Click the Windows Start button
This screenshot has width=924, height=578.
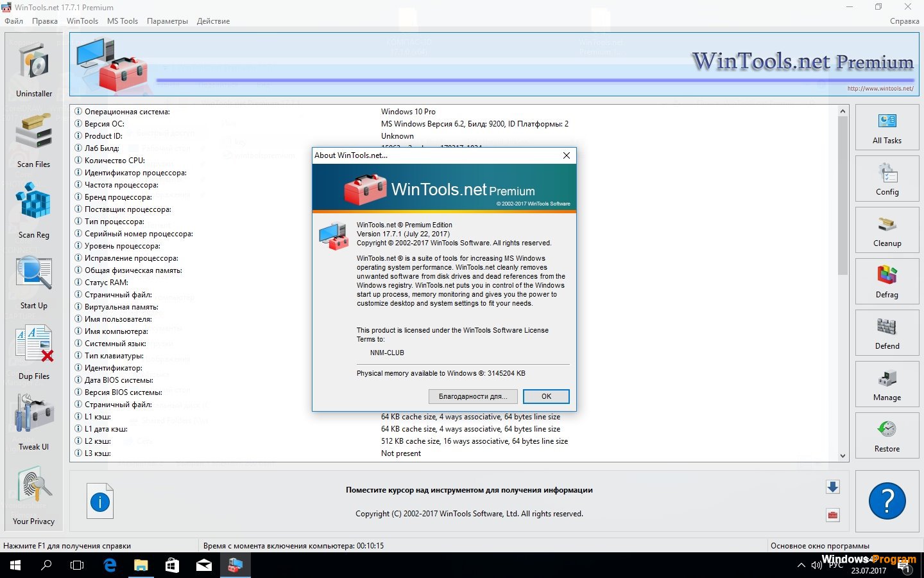click(x=15, y=565)
